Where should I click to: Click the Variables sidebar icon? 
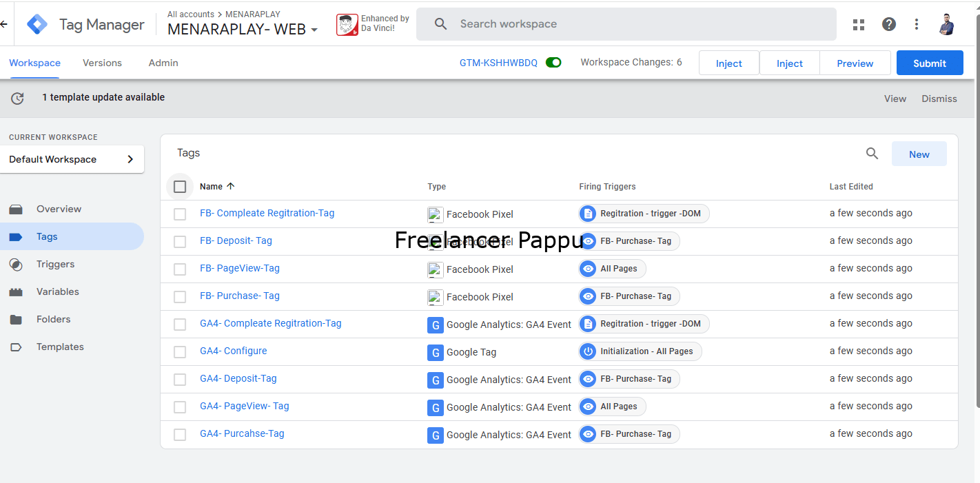coord(16,292)
